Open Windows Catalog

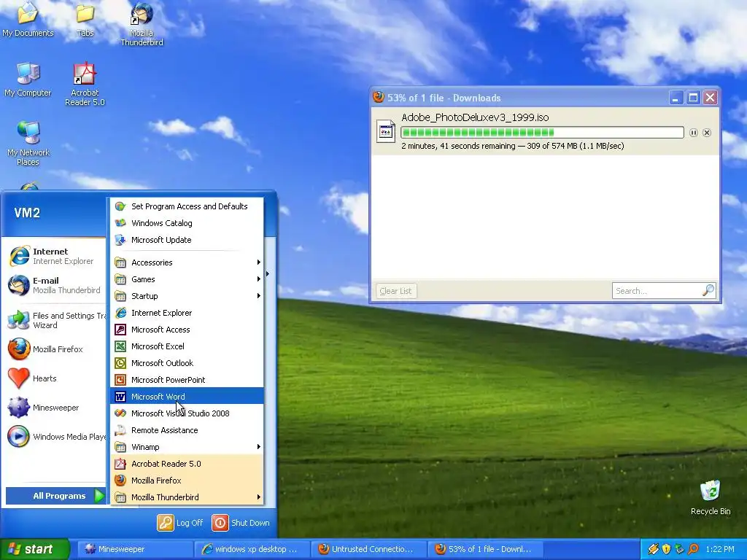tap(187, 223)
